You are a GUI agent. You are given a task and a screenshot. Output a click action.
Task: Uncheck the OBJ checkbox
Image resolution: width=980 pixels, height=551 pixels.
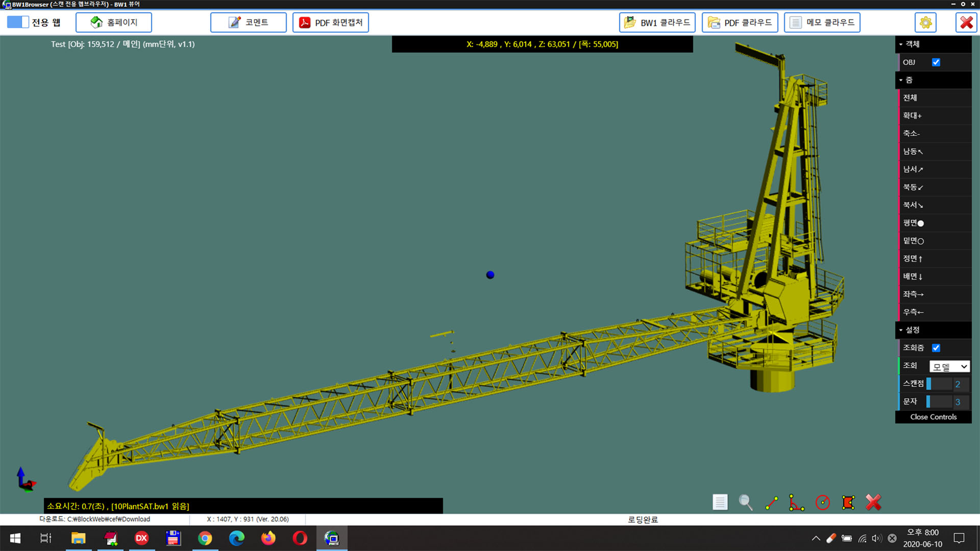click(936, 62)
